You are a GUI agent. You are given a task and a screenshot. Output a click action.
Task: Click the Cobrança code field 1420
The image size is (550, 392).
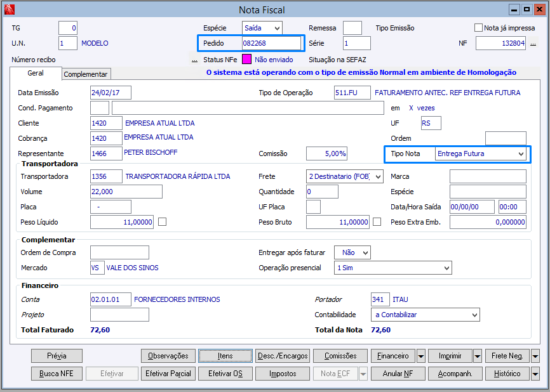point(106,138)
